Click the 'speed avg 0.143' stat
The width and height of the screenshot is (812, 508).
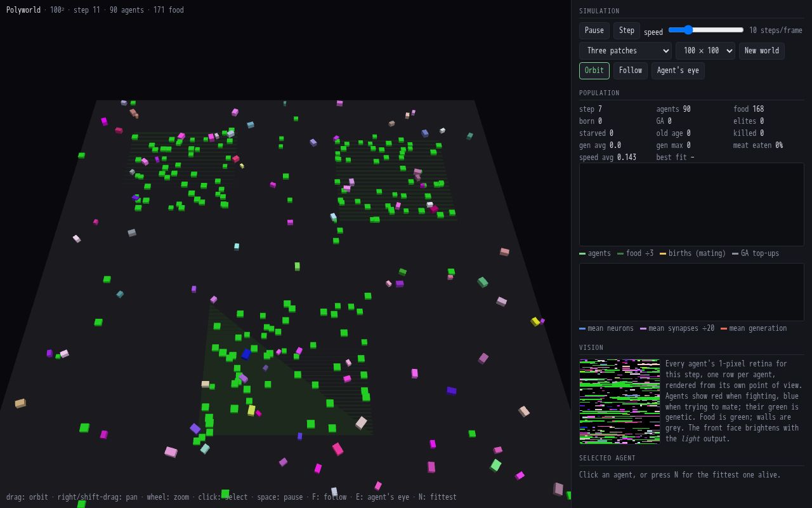(608, 157)
